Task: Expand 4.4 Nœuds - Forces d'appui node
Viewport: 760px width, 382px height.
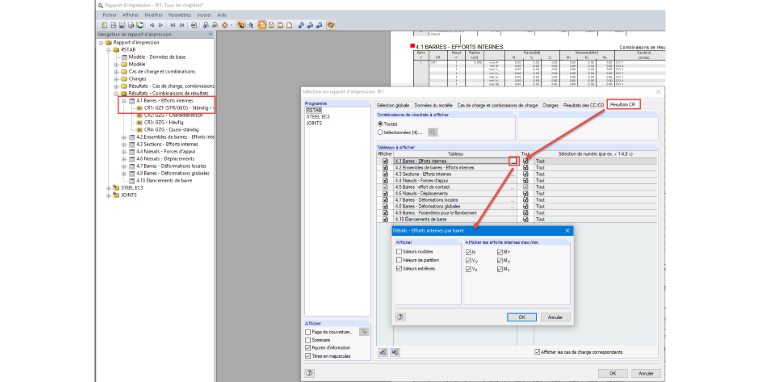Action: point(124,151)
